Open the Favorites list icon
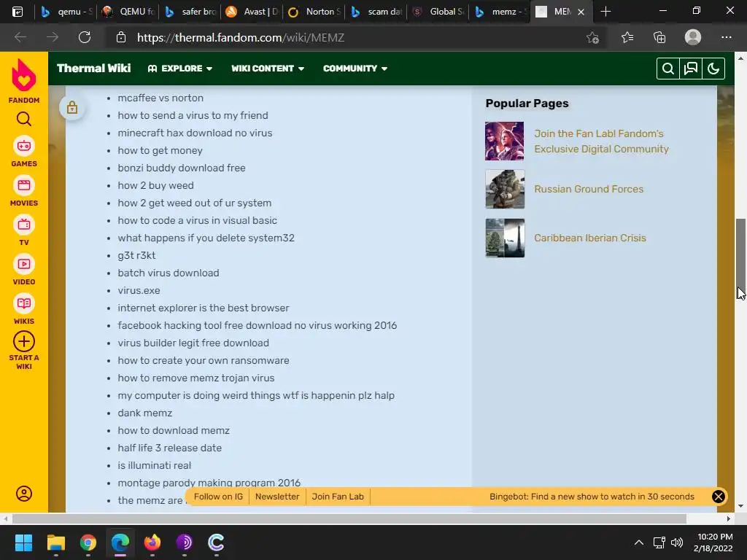This screenshot has width=747, height=560. [627, 37]
